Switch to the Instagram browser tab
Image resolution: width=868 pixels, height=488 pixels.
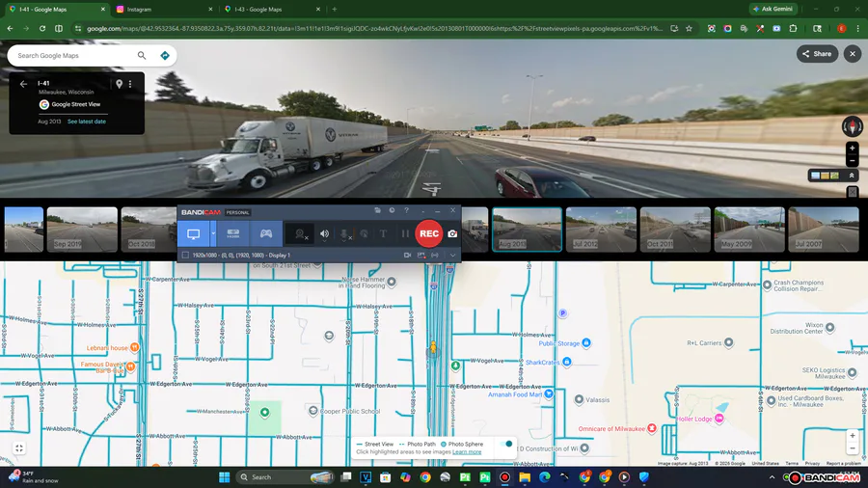coord(164,10)
